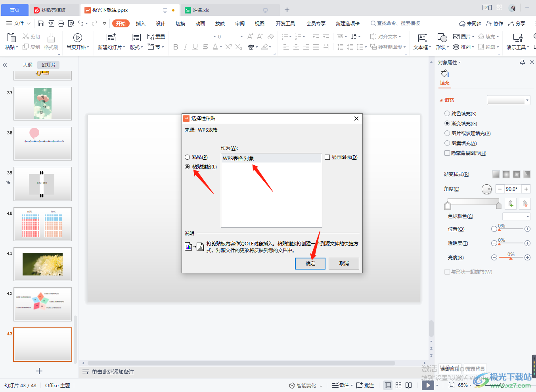Click the Presentation Tools icon

pyautogui.click(x=518, y=38)
